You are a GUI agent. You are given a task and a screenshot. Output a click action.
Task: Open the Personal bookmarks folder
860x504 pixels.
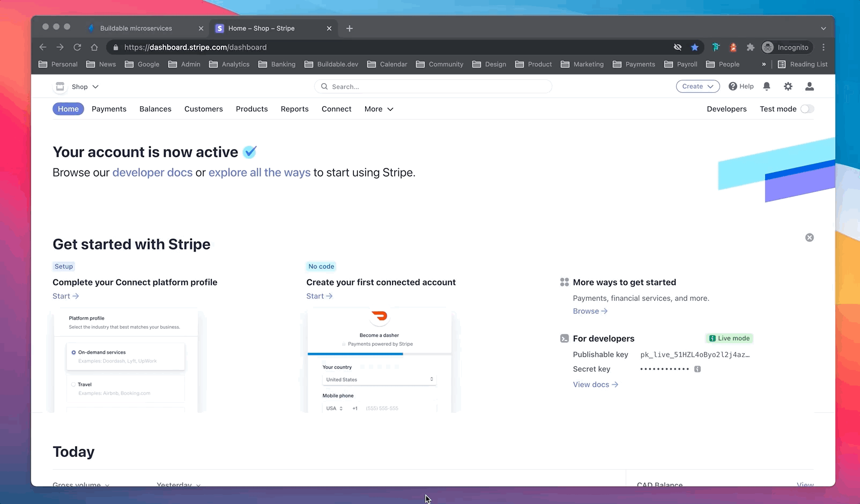coord(58,64)
